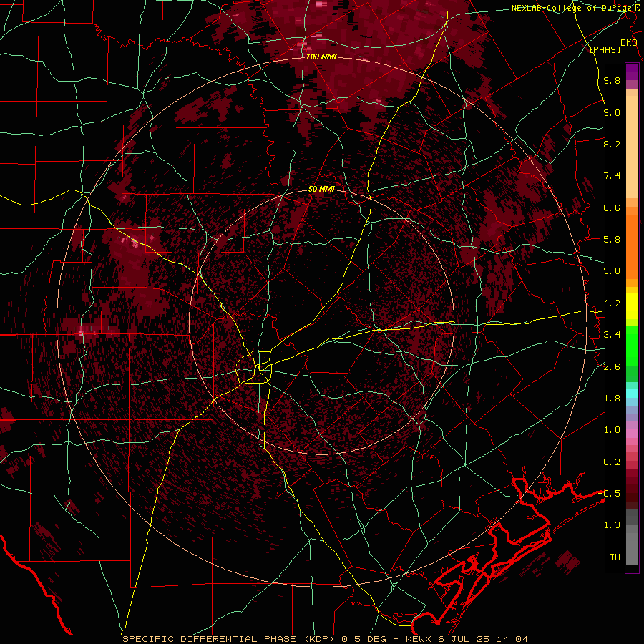Click the 0.2 value on color scale
644x644 pixels.
612,462
